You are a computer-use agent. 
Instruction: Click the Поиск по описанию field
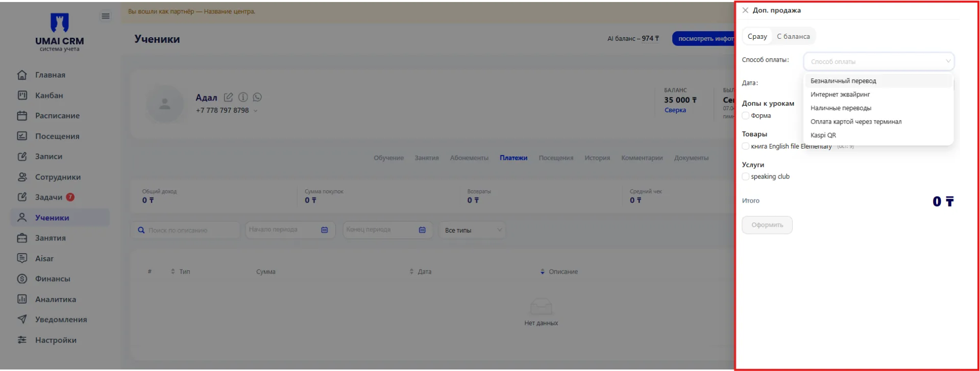(x=185, y=230)
